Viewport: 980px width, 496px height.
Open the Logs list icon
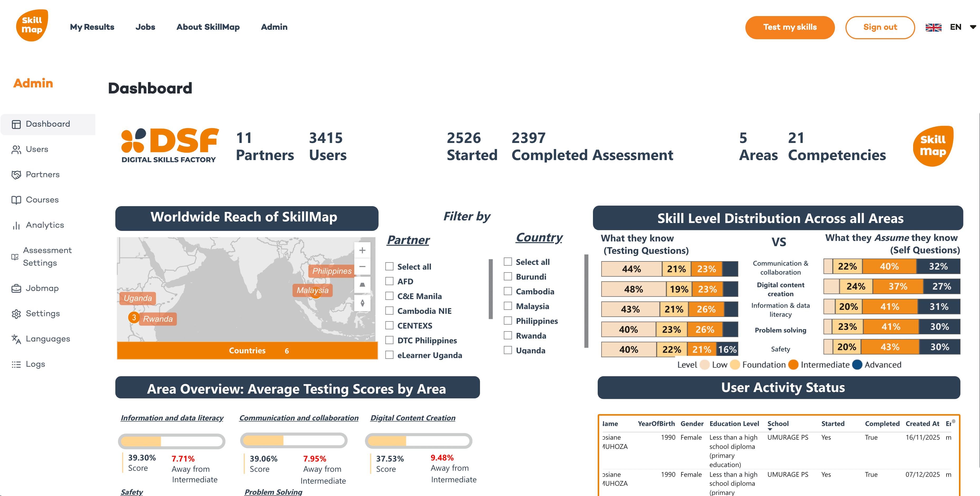pos(16,364)
